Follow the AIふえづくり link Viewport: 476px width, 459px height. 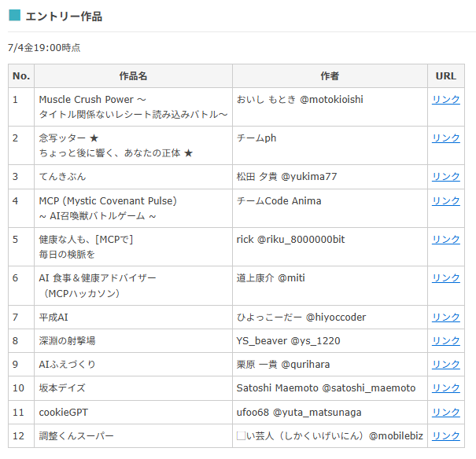(445, 365)
